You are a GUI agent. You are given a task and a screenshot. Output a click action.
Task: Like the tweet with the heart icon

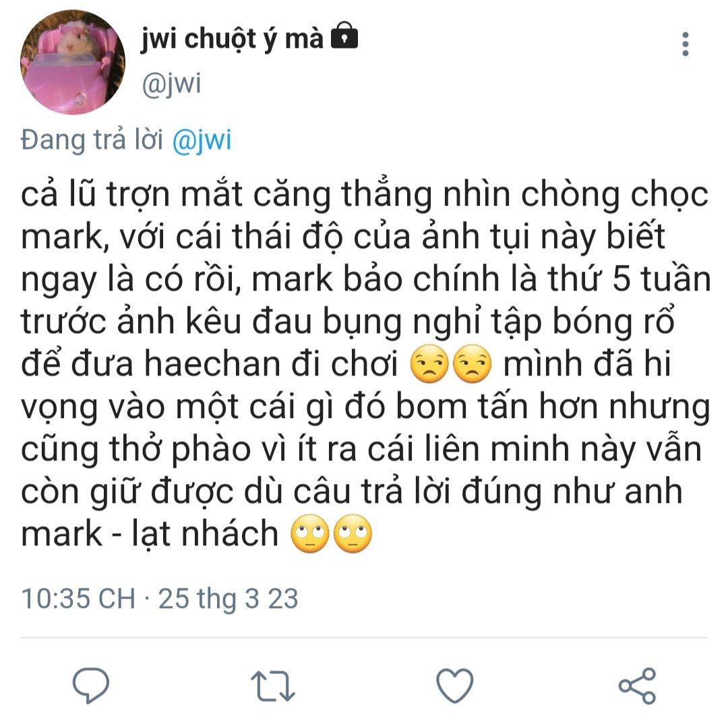point(455,686)
